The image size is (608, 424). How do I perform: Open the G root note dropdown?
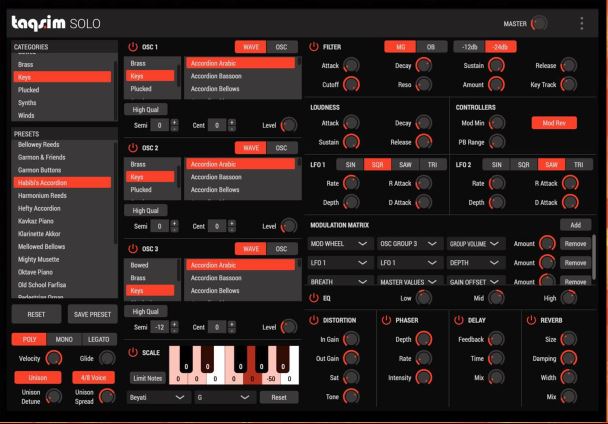[225, 397]
